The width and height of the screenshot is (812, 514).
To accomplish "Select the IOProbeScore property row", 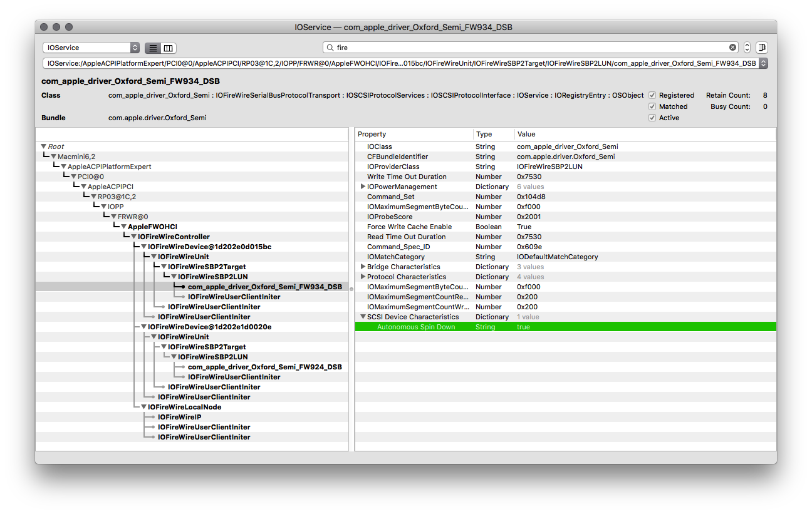I will point(566,217).
